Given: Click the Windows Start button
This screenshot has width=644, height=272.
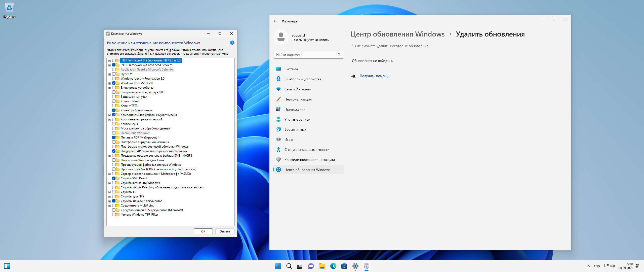Looking at the screenshot, I should [278, 266].
